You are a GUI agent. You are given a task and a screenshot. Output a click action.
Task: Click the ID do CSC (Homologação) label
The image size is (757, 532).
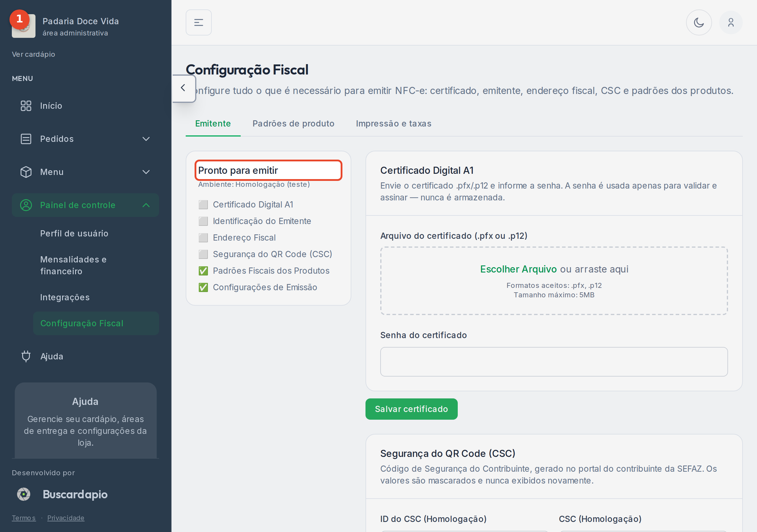click(x=433, y=519)
